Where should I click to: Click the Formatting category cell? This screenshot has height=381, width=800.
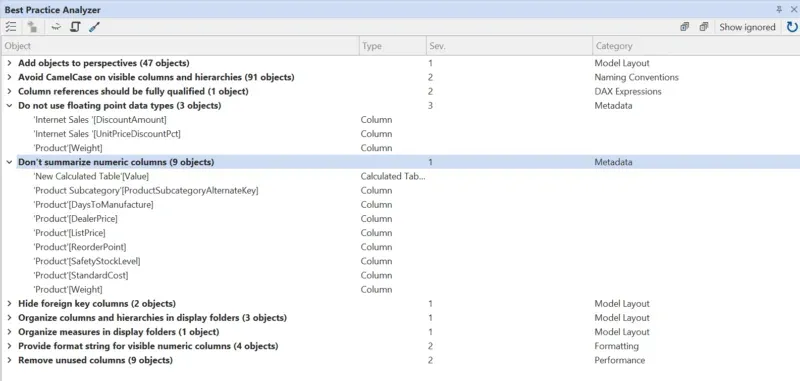point(616,346)
